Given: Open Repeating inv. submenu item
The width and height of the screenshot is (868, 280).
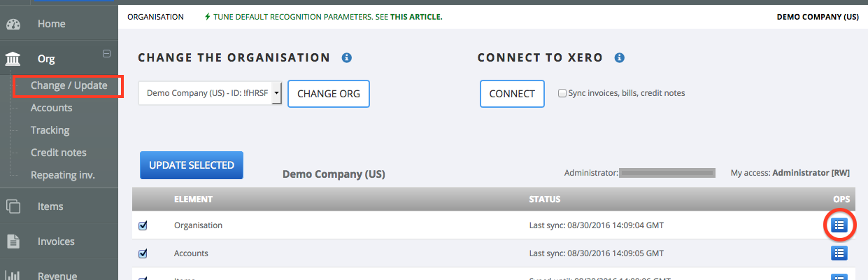Looking at the screenshot, I should click(x=63, y=175).
